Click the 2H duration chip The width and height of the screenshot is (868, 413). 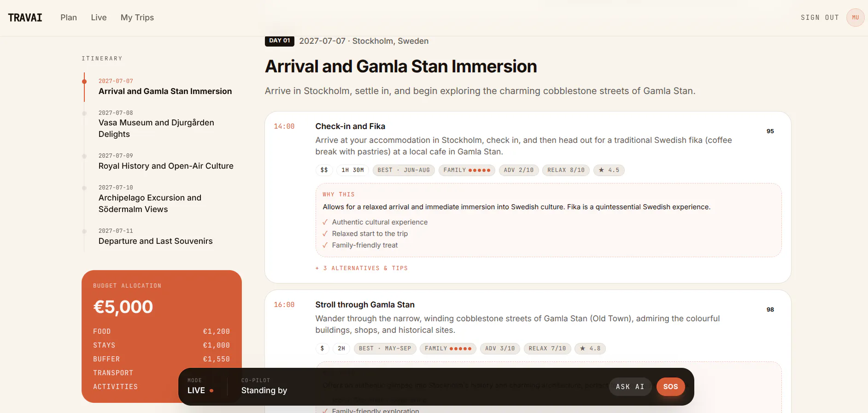(341, 348)
